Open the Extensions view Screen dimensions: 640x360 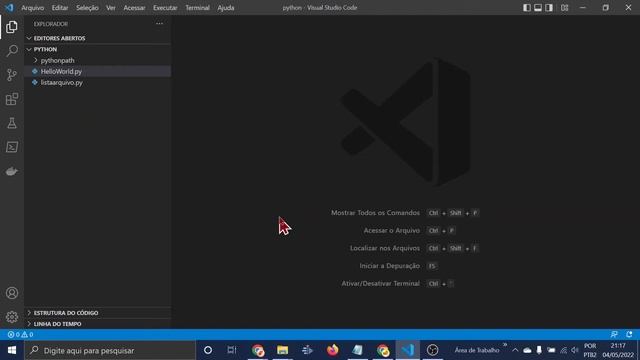coord(12,99)
